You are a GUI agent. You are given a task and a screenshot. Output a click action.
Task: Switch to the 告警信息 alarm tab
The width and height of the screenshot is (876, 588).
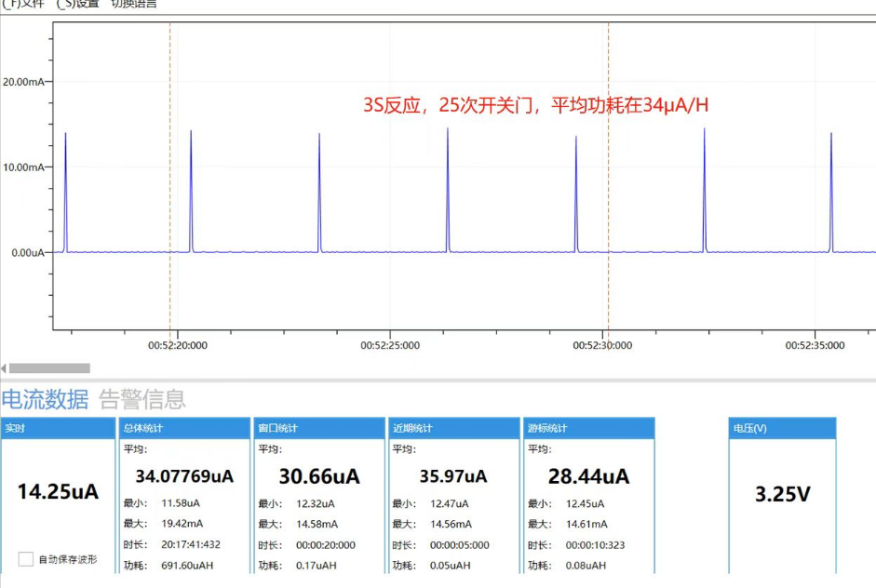(142, 399)
